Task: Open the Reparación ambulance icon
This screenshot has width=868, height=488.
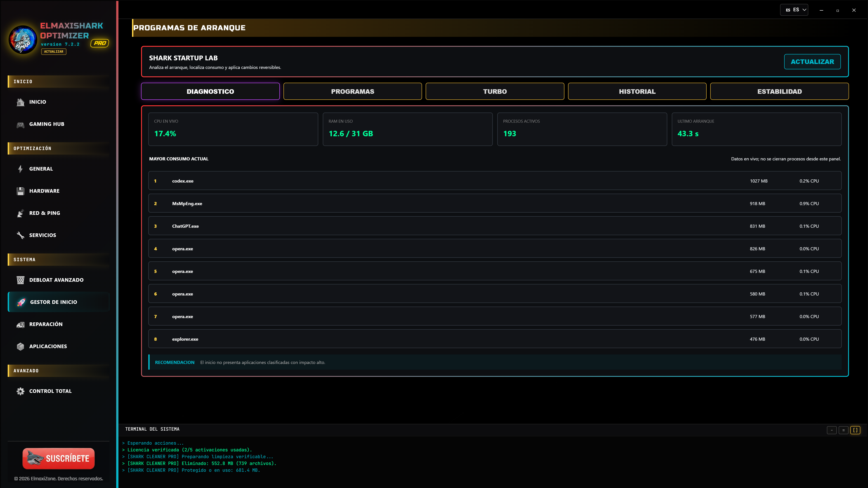Action: 21,324
